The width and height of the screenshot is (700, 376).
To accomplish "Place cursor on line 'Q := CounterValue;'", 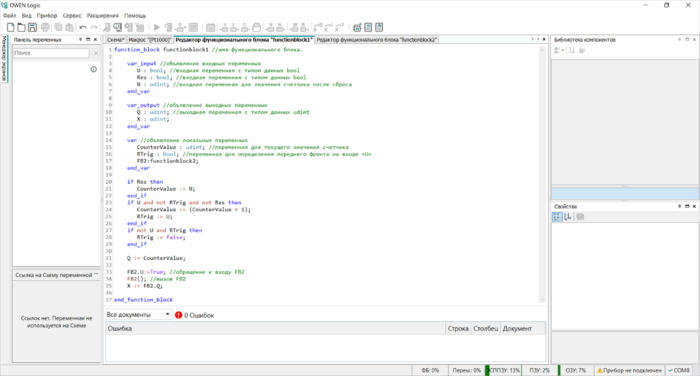I will [x=156, y=258].
